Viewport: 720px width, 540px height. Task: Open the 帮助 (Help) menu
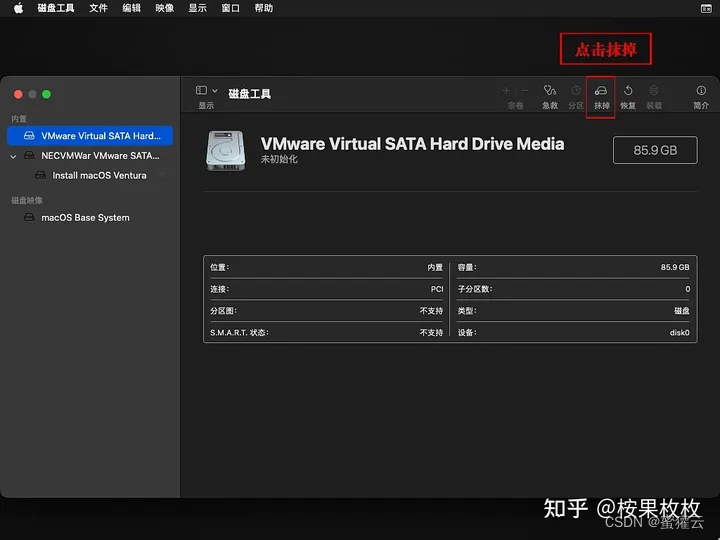264,8
